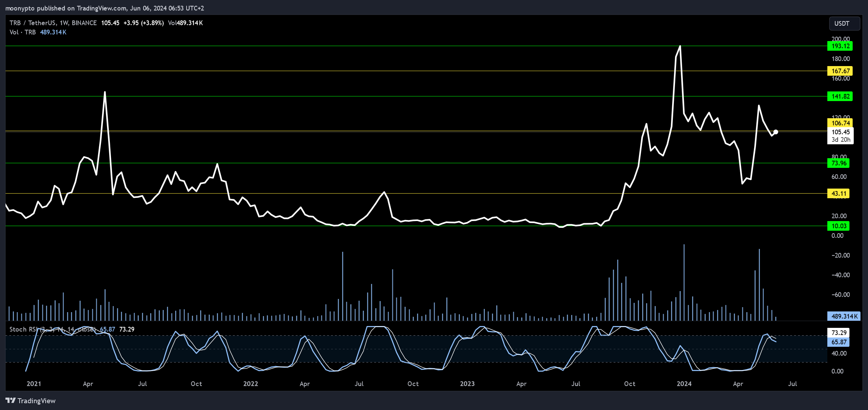Click the +3.95 (+3.89%) change value
The height and width of the screenshot is (410, 868).
pyautogui.click(x=144, y=23)
